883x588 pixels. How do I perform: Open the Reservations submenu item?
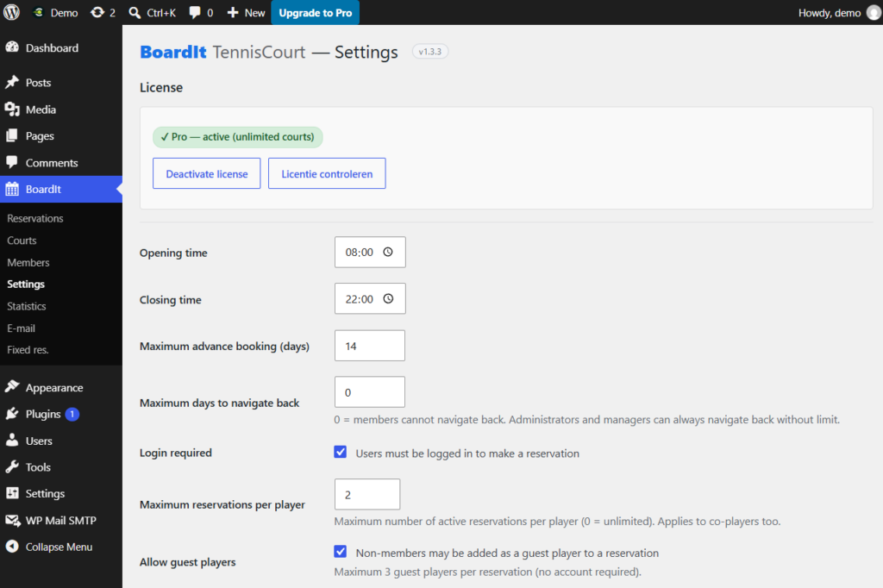34,218
